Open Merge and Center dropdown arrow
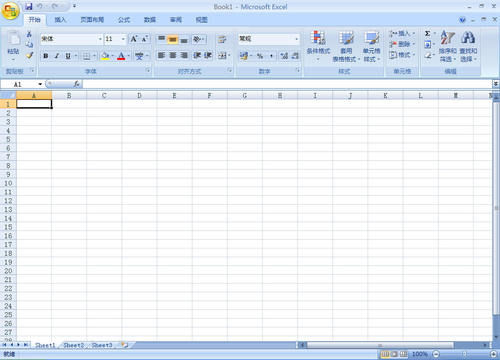The width and height of the screenshot is (500, 360). click(x=229, y=55)
